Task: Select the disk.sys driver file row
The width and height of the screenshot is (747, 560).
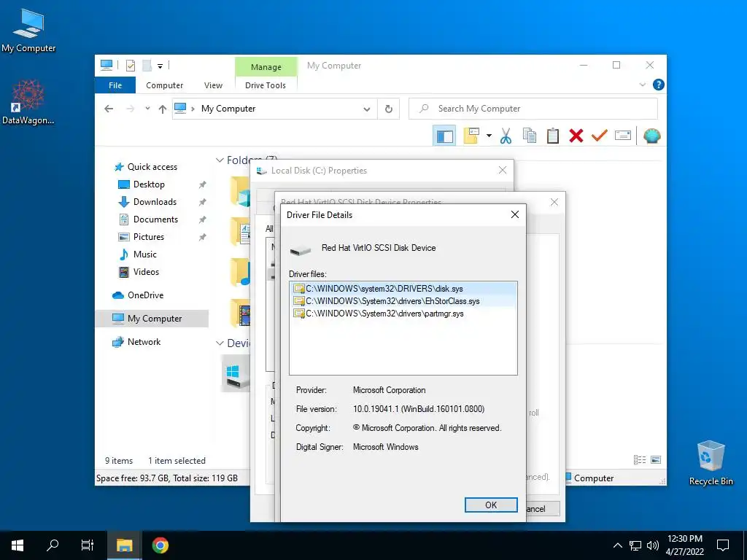Action: pos(403,289)
